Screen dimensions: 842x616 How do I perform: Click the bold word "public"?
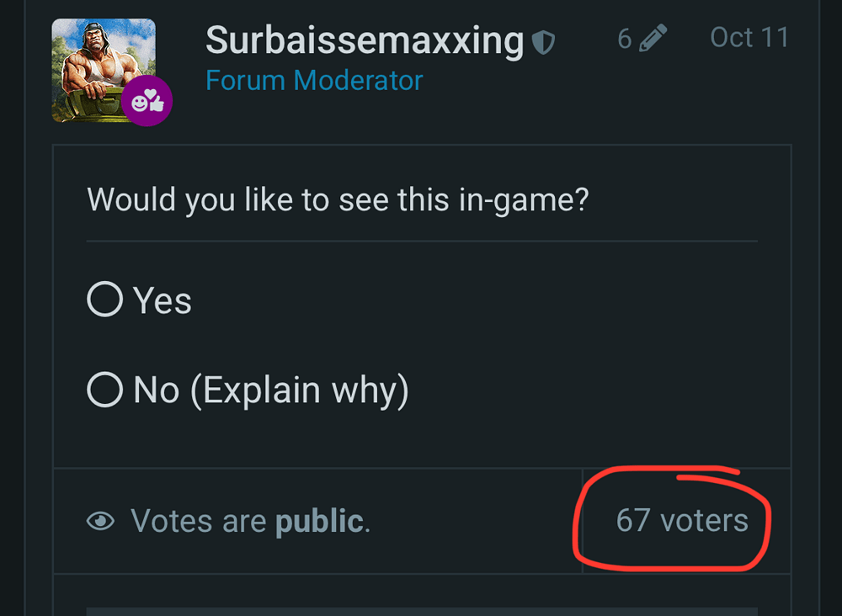(x=320, y=522)
